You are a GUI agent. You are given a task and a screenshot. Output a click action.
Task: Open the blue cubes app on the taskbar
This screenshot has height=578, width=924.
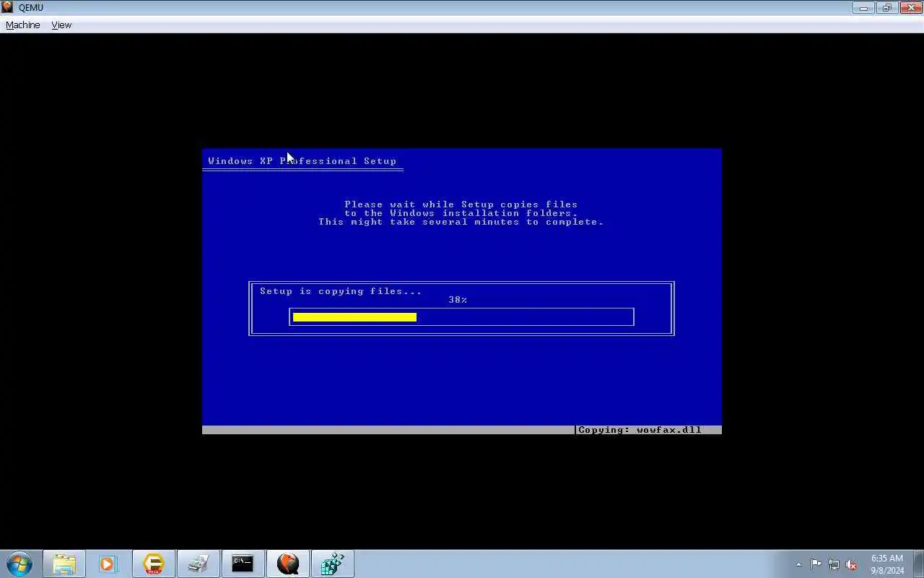[332, 564]
